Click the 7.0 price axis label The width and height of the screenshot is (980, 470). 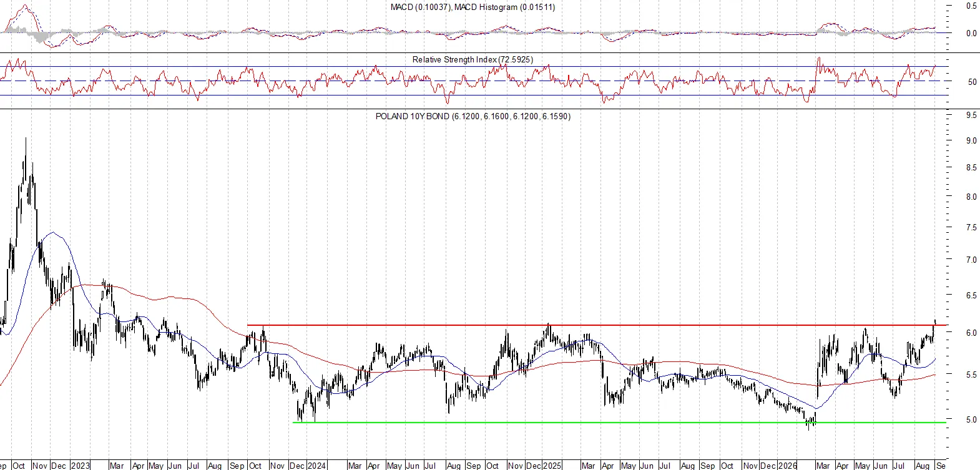click(x=971, y=260)
